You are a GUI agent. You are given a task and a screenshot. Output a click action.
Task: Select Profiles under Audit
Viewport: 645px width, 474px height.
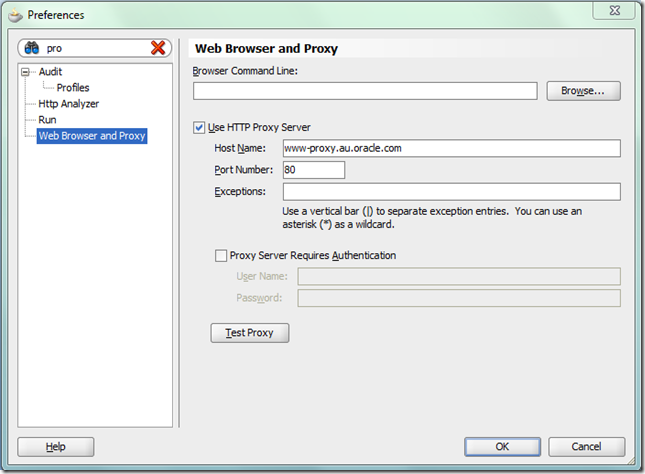click(x=73, y=88)
